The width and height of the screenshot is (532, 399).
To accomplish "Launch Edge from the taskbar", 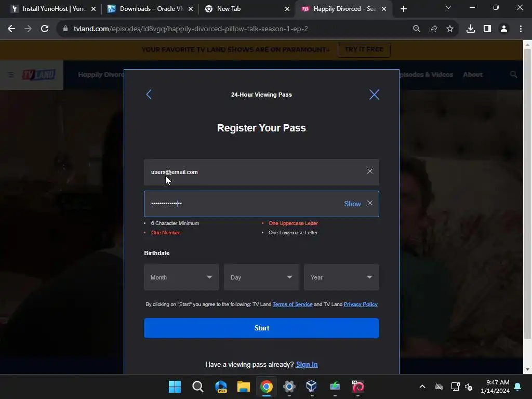I will pos(221,387).
